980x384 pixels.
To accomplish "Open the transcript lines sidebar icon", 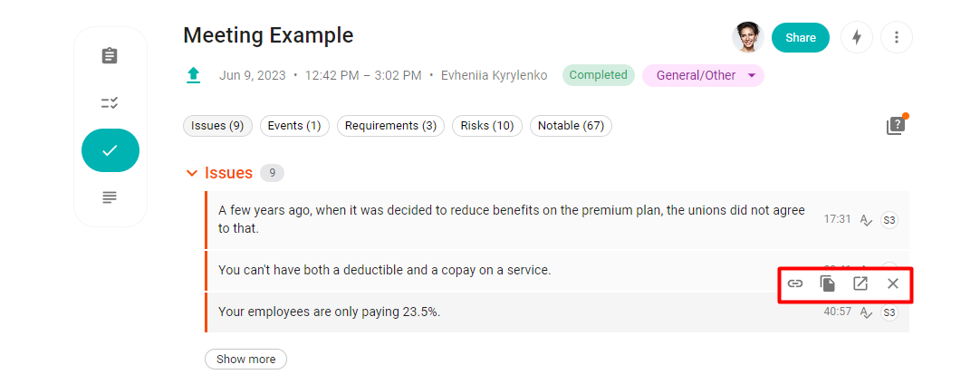I will click(110, 197).
